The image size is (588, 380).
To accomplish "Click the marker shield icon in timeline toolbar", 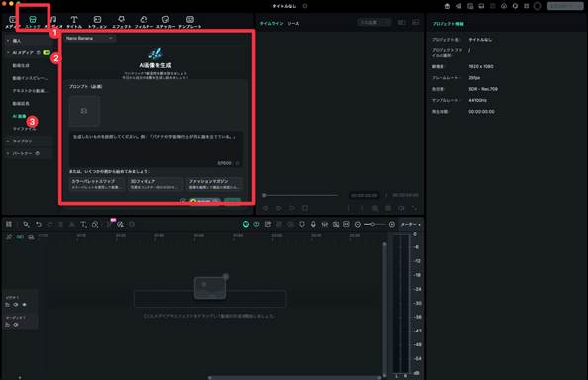I will (302, 224).
